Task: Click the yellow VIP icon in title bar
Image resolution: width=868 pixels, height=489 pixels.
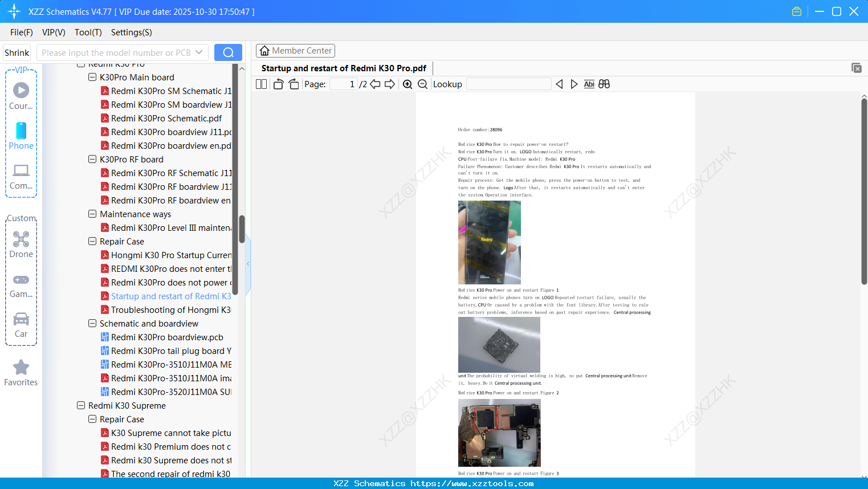Action: click(797, 11)
